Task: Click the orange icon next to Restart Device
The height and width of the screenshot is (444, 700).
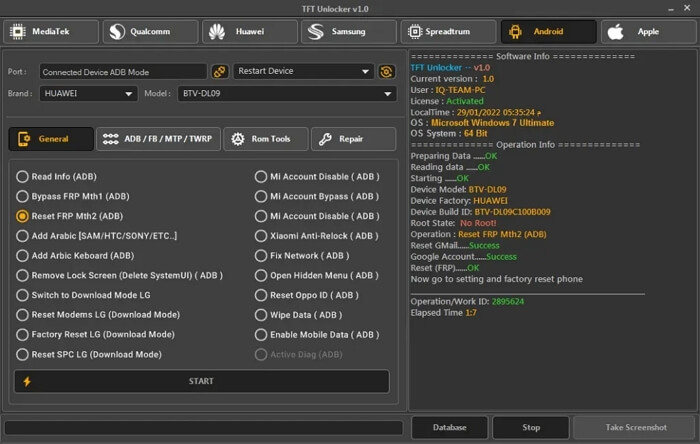Action: (386, 71)
